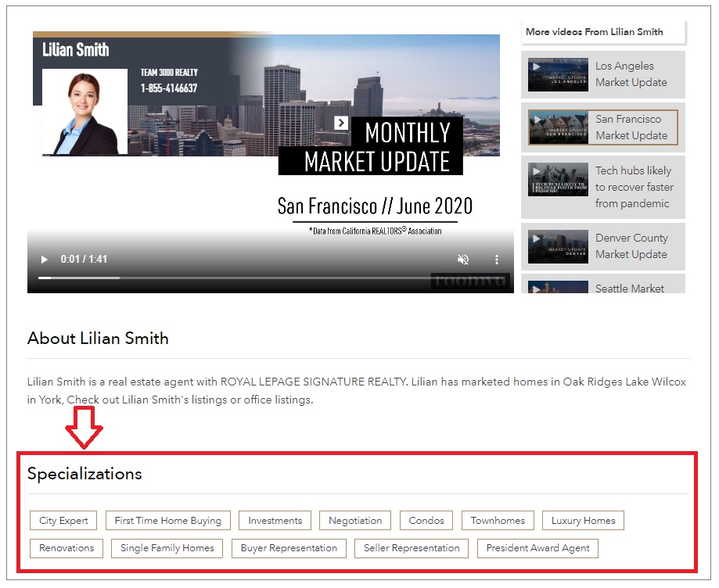Select the Condos tag

426,521
